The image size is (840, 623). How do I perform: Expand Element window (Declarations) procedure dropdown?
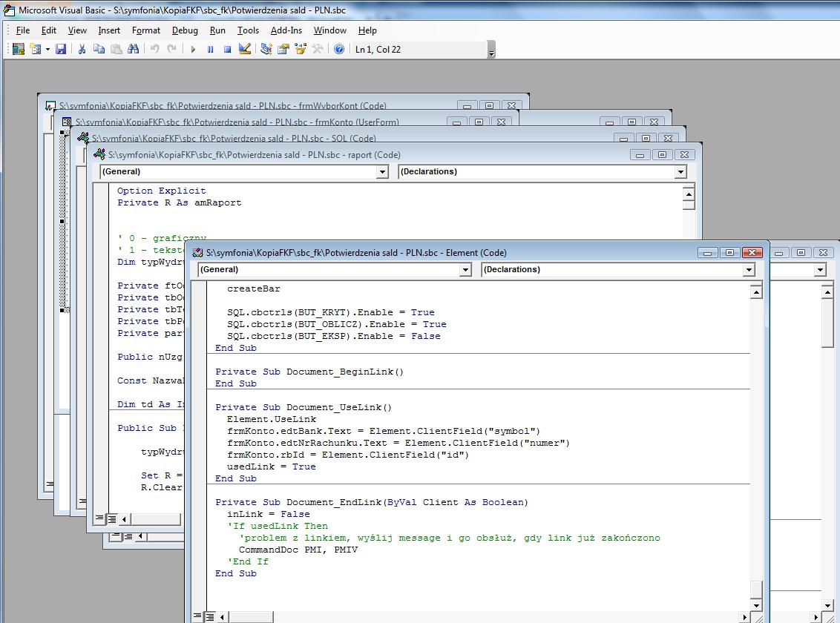pyautogui.click(x=749, y=270)
